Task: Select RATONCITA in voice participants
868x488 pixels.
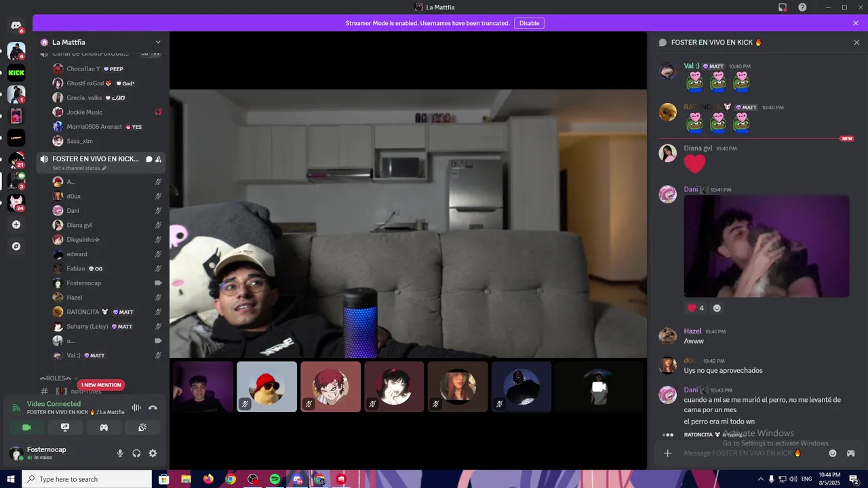Action: click(107, 312)
